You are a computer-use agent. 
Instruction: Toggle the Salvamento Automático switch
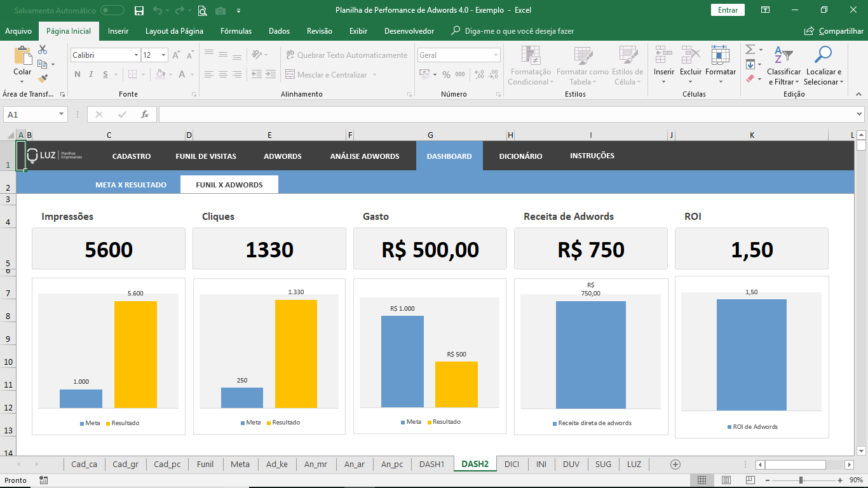(x=112, y=10)
